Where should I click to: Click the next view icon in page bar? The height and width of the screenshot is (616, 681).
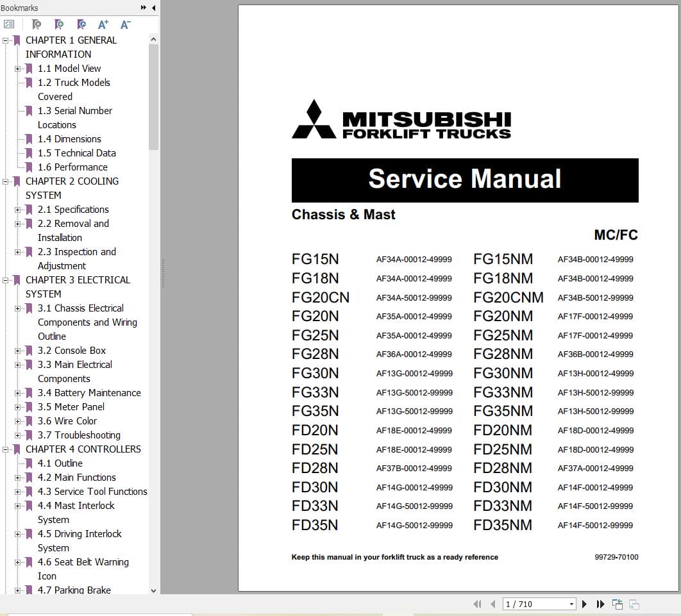(x=634, y=604)
